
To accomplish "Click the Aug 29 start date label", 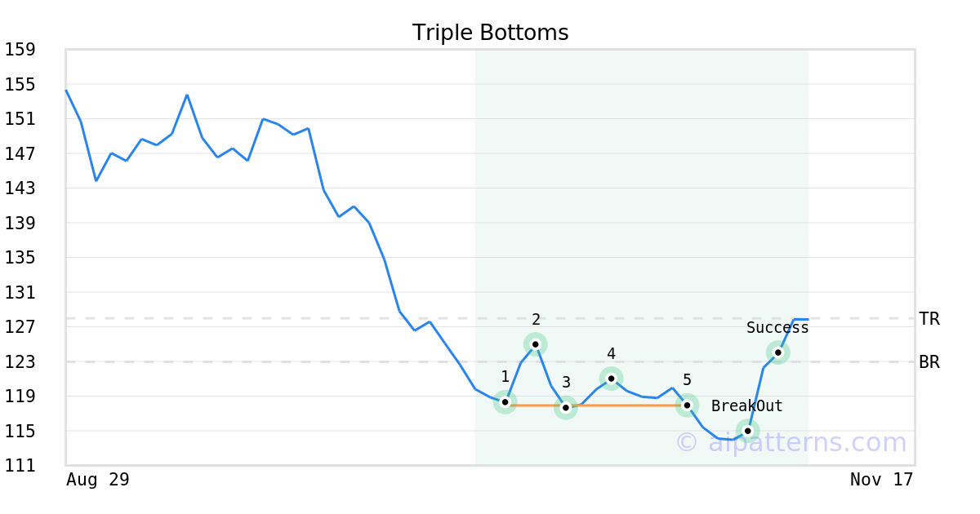I will click(97, 480).
